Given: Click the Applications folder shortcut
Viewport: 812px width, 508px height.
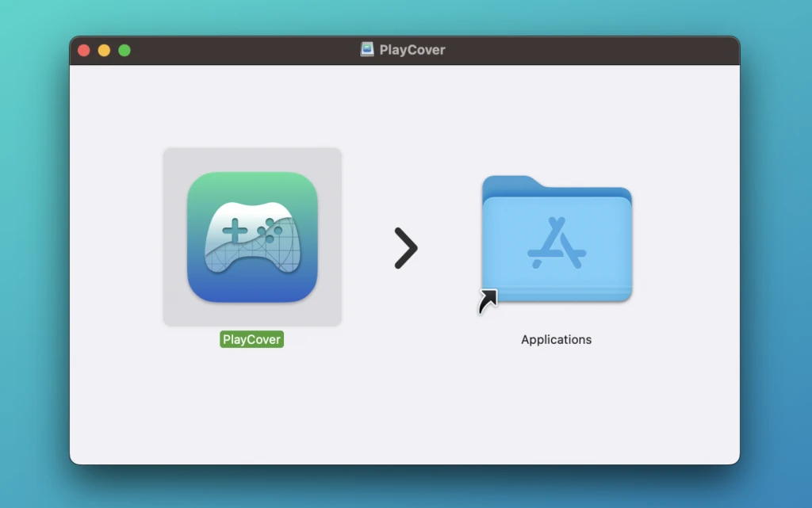Looking at the screenshot, I should (557, 239).
